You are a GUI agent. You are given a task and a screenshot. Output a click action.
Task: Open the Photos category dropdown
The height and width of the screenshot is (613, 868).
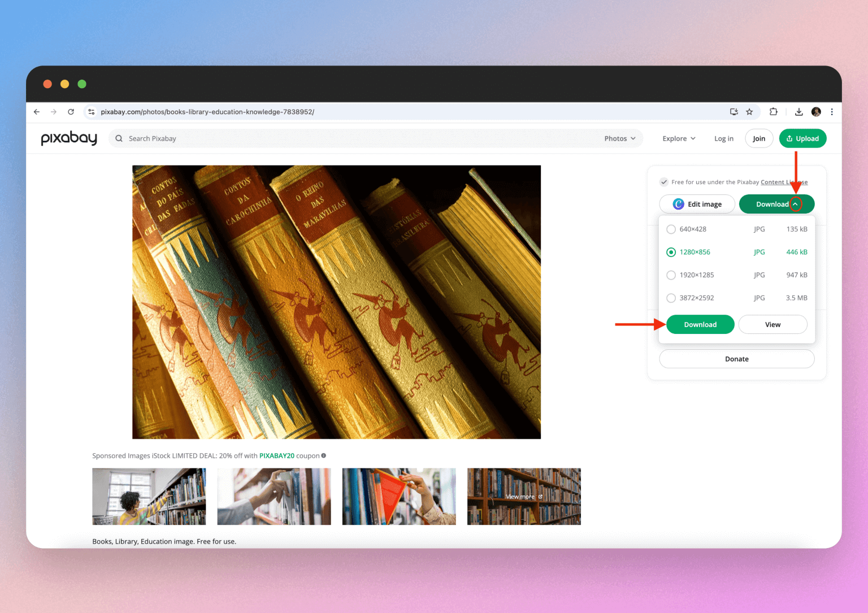619,138
